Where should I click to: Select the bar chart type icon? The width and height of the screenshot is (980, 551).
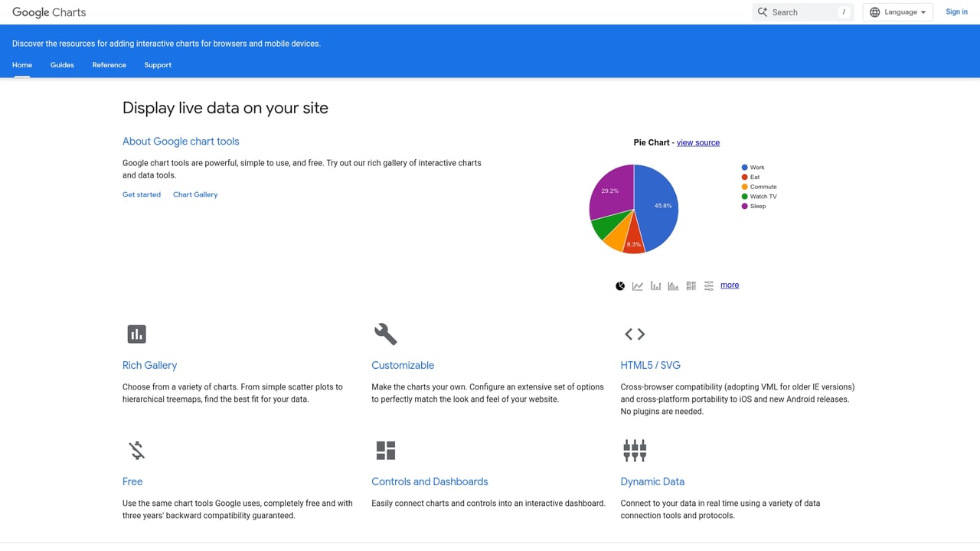pyautogui.click(x=655, y=285)
